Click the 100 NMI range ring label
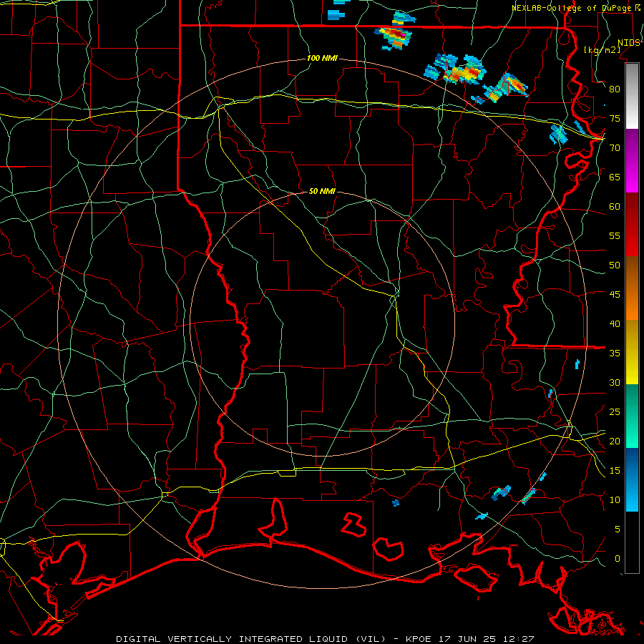This screenshot has height=644, width=644. click(x=322, y=58)
